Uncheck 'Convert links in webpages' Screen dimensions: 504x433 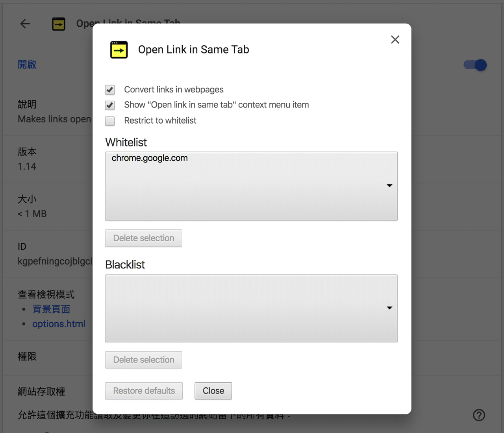pyautogui.click(x=109, y=90)
